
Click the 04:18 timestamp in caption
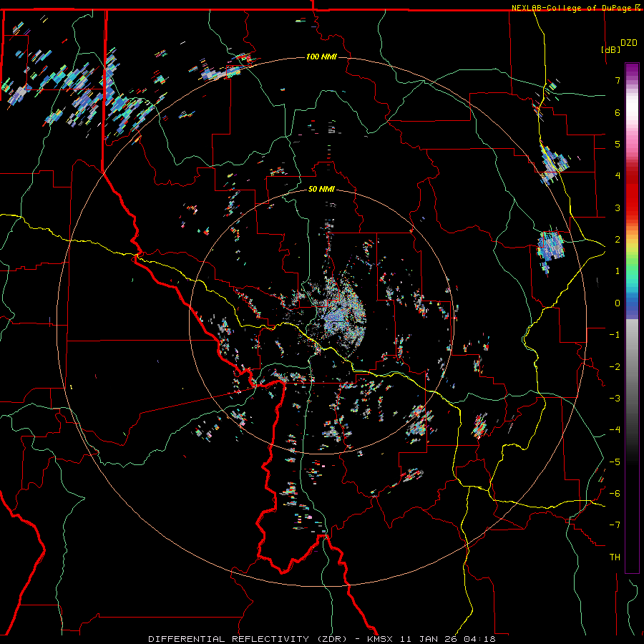point(479,639)
